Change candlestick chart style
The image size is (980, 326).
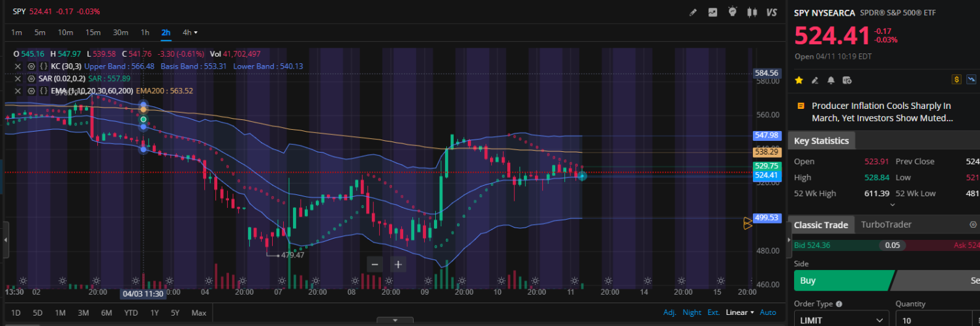pos(752,12)
